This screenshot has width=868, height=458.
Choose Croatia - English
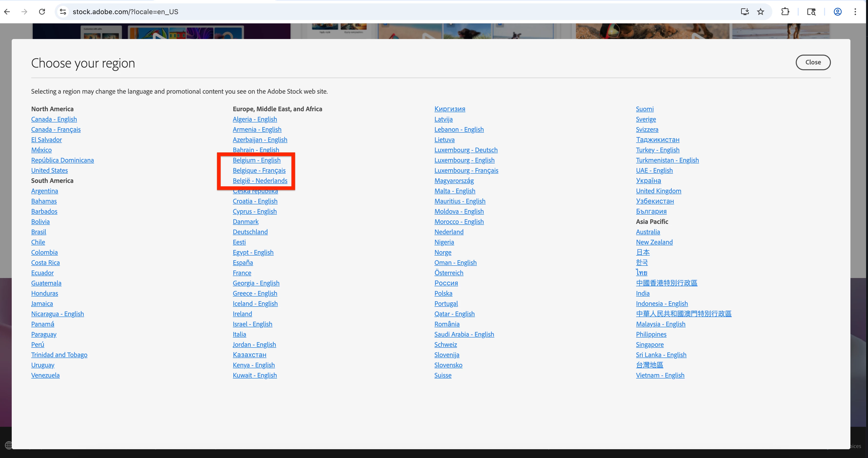coord(255,201)
